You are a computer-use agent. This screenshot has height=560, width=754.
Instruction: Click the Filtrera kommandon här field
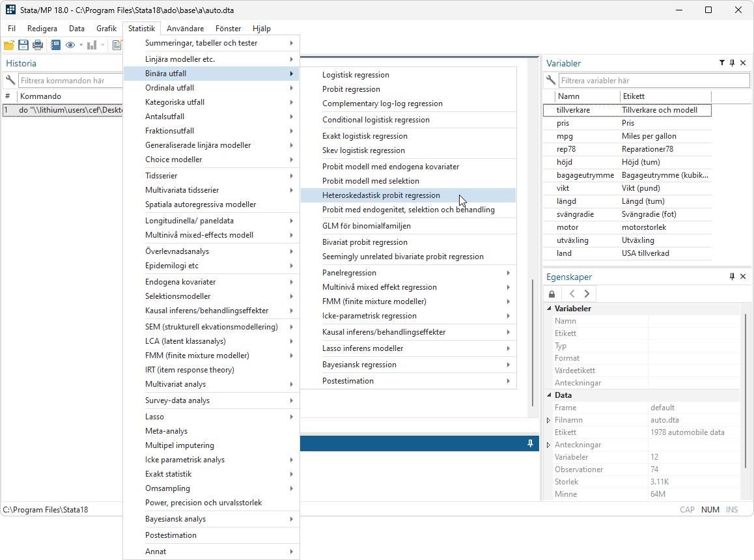click(70, 80)
